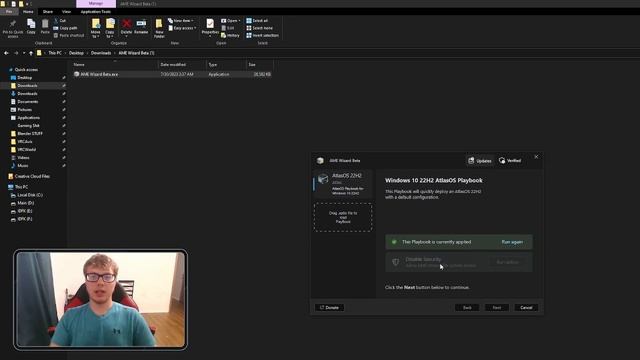Open the New item dropdown
Image resolution: width=640 pixels, height=360 pixels.
click(x=181, y=20)
